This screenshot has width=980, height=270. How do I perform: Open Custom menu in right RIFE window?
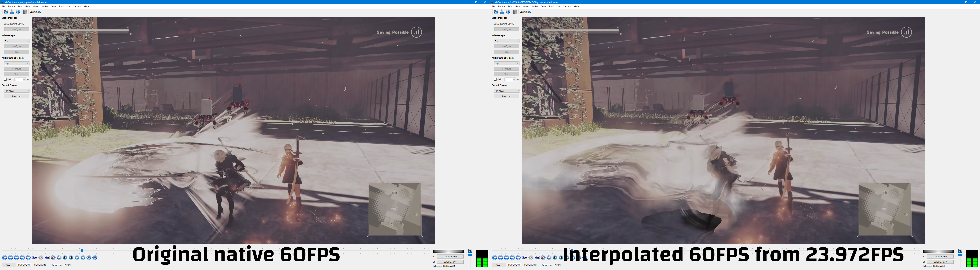(567, 7)
